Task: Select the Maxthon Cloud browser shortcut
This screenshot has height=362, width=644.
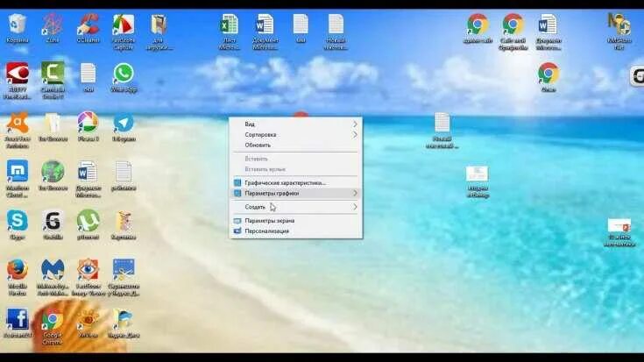Action: point(18,172)
